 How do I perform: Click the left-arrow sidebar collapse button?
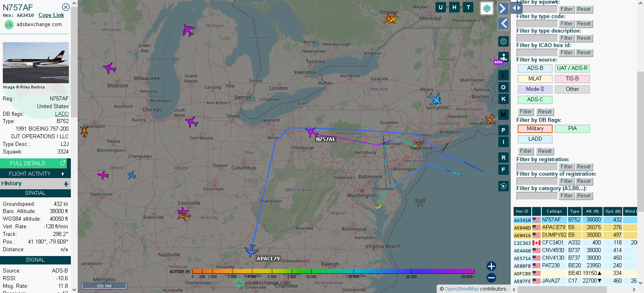coord(503,23)
